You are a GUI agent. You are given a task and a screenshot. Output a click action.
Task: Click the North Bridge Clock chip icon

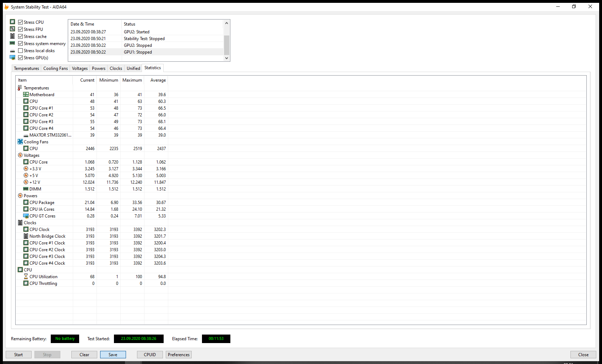[x=26, y=236]
